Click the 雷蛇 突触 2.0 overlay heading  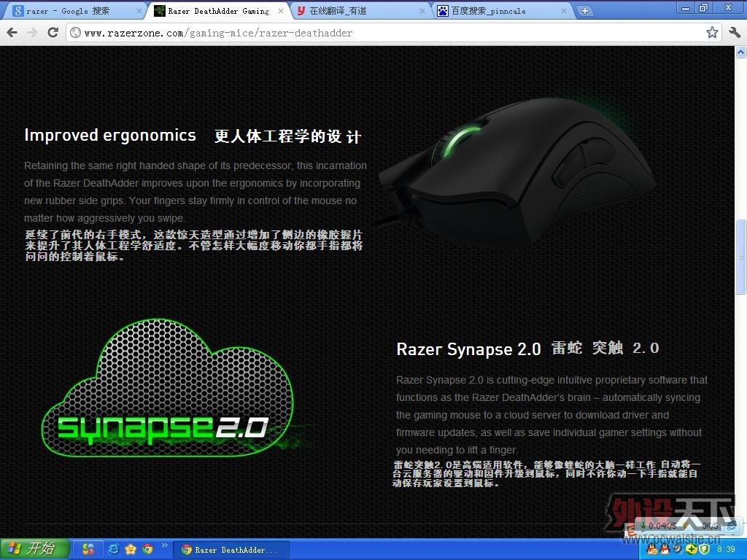(x=605, y=348)
